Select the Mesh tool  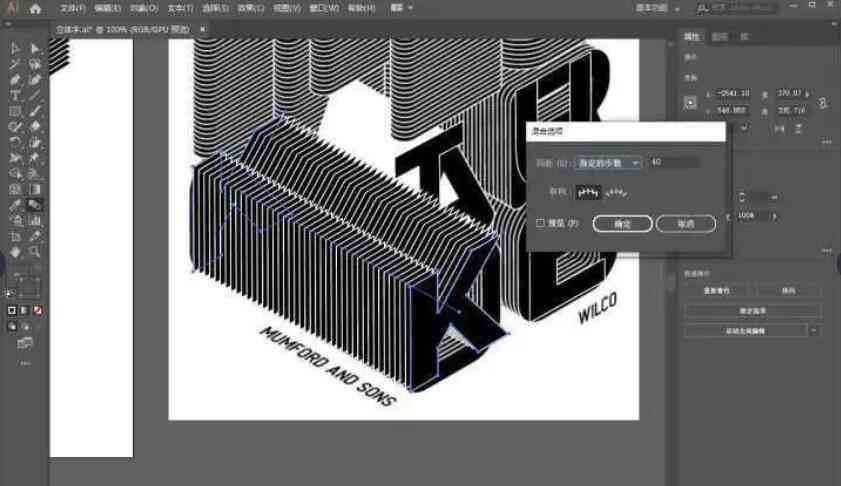point(14,189)
